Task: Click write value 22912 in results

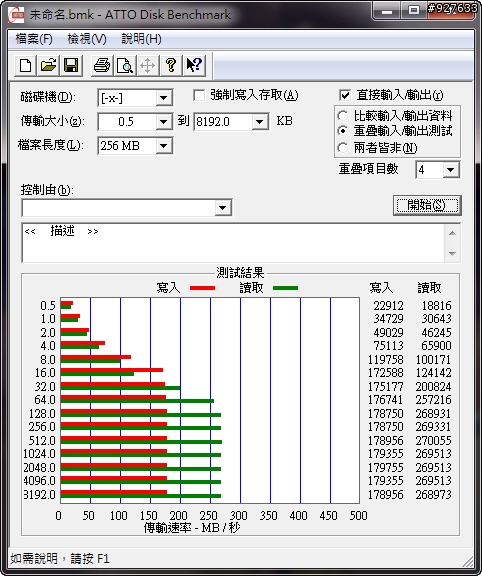Action: 388,306
